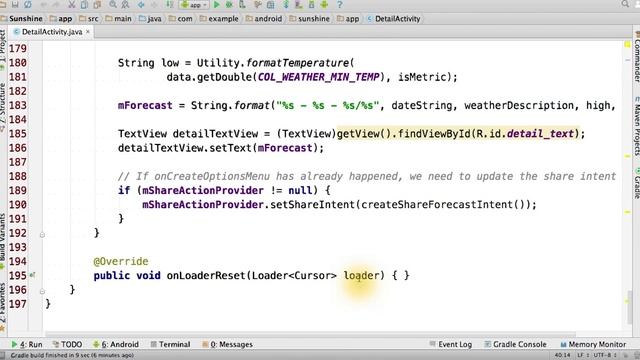Click the Attach debugger icon
The width and height of the screenshot is (640, 360).
(x=242, y=4)
